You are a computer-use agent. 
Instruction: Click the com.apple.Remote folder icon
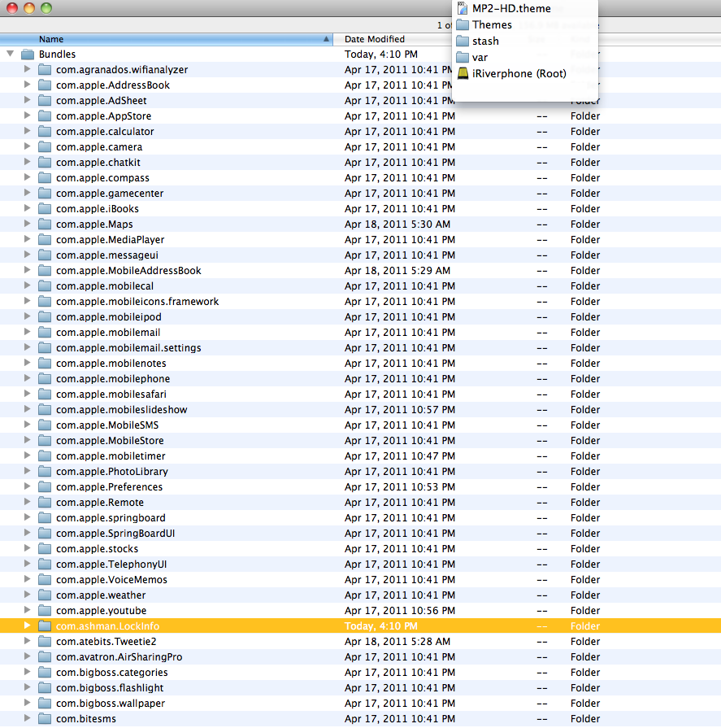(45, 503)
